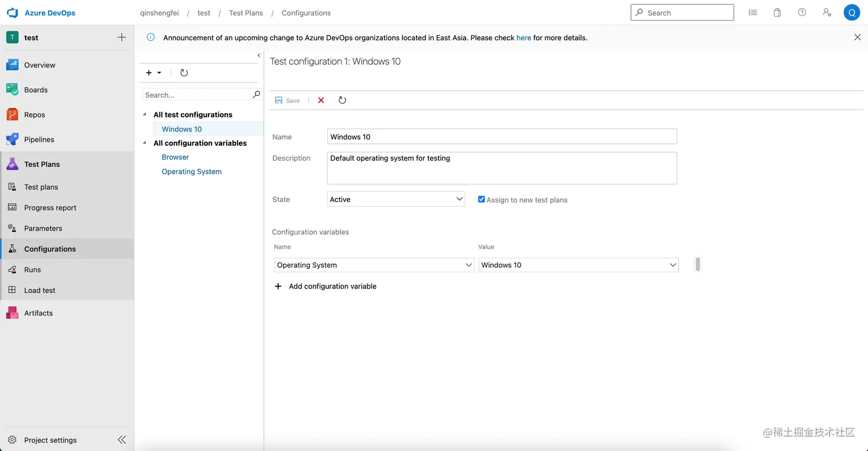Viewport: 868px width, 451px height.
Task: Open the User settings icon
Action: coord(827,13)
